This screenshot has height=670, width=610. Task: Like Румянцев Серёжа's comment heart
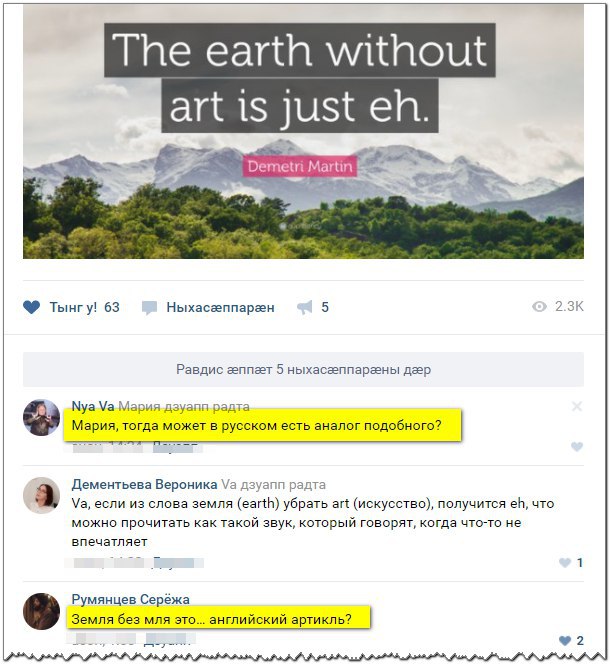[565, 641]
